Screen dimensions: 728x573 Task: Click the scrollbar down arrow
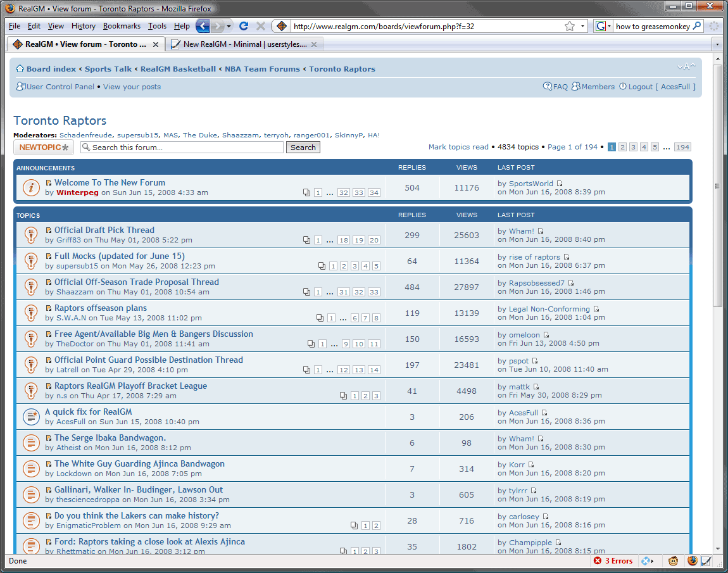(x=718, y=548)
